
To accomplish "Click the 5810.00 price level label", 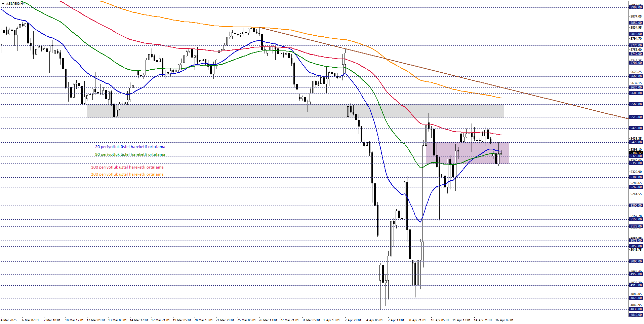I will (636, 34).
